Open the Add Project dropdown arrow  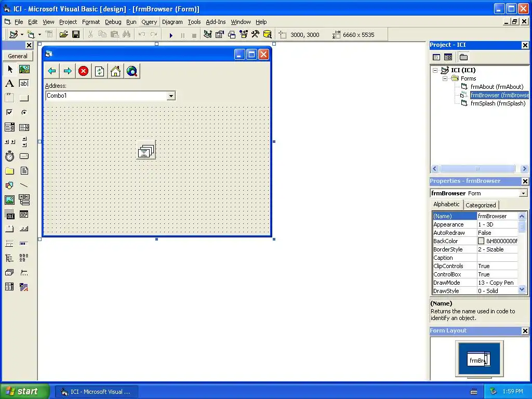(x=22, y=35)
